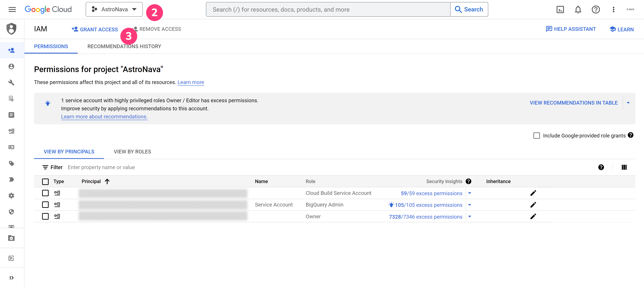Image resolution: width=644 pixels, height=287 pixels.
Task: Select the Cloud Build Service Account row checkbox
Action: click(45, 193)
